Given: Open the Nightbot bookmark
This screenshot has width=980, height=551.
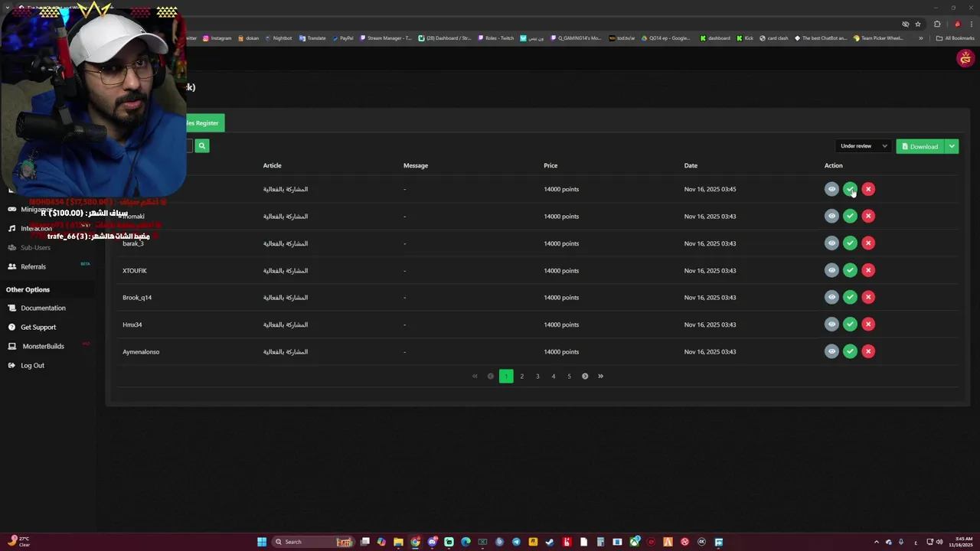Looking at the screenshot, I should click(x=278, y=37).
